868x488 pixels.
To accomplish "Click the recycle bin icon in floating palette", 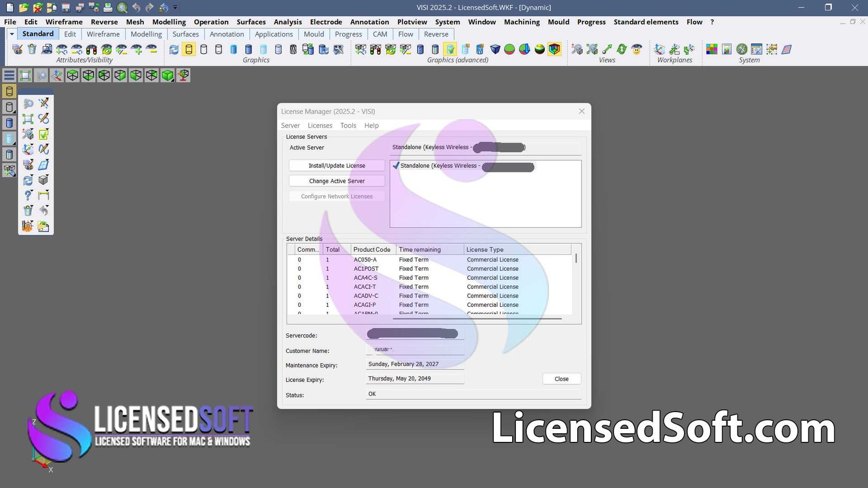I will pos(28,210).
